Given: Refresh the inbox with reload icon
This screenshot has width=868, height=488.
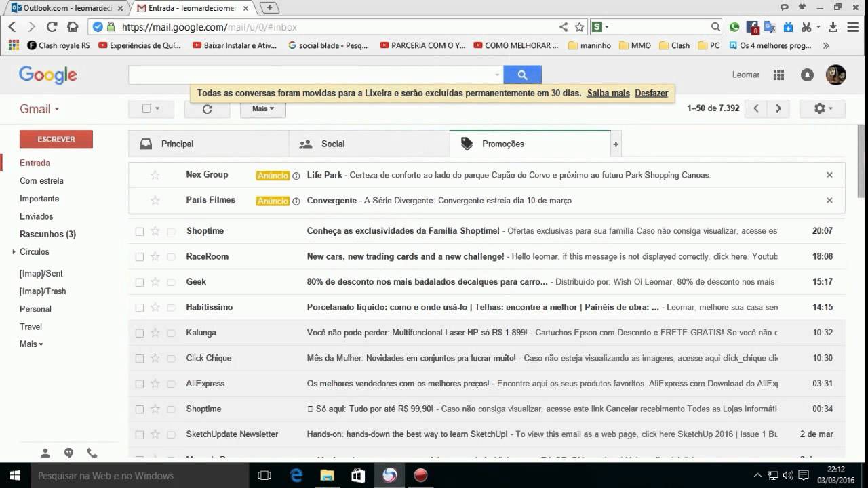Looking at the screenshot, I should pyautogui.click(x=207, y=108).
